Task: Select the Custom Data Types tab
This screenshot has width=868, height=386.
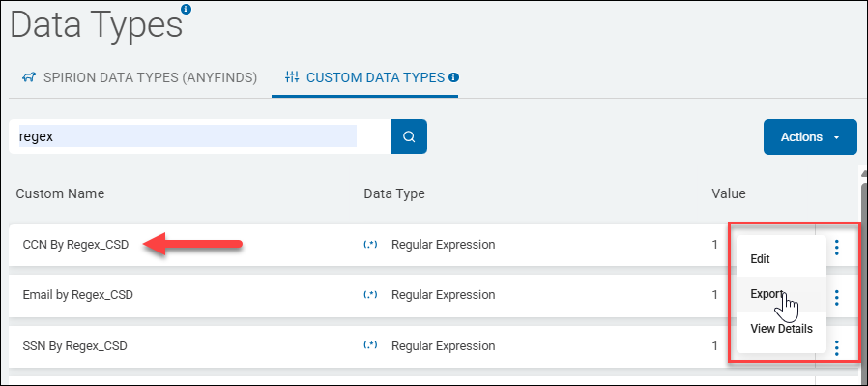Action: (x=365, y=78)
